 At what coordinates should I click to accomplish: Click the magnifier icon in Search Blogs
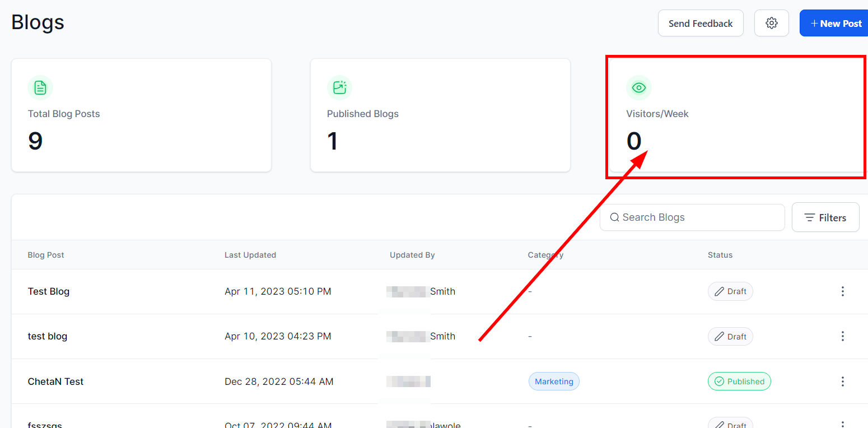(x=614, y=217)
